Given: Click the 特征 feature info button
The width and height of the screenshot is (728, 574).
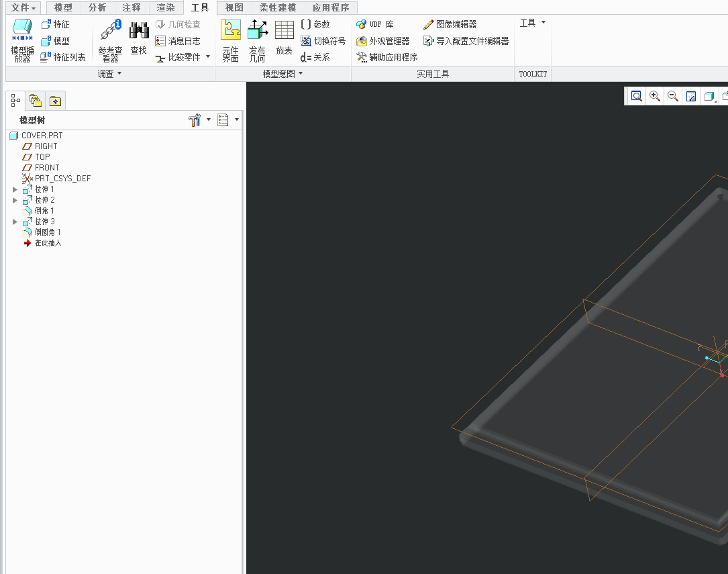Looking at the screenshot, I should click(x=55, y=24).
